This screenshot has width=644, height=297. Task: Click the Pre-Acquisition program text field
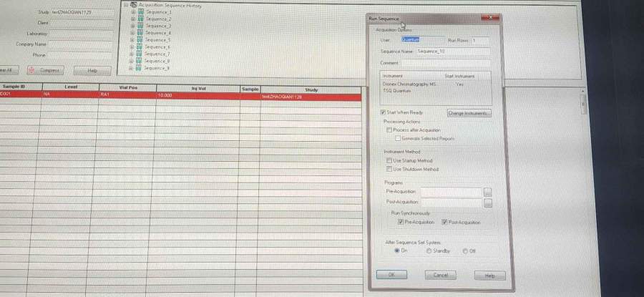click(451, 192)
